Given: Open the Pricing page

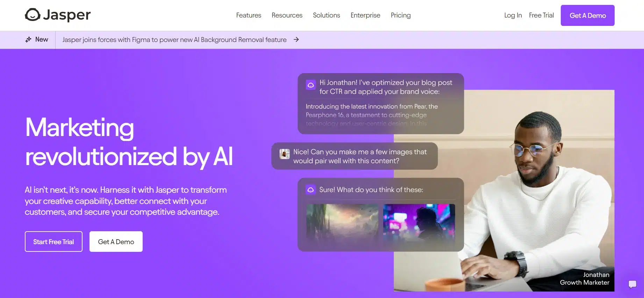Looking at the screenshot, I should coord(401,15).
